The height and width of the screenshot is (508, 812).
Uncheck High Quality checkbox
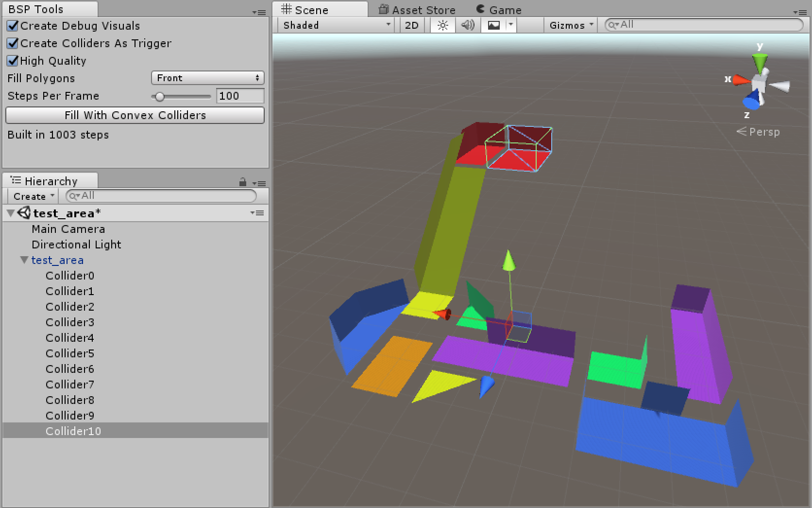click(x=13, y=61)
